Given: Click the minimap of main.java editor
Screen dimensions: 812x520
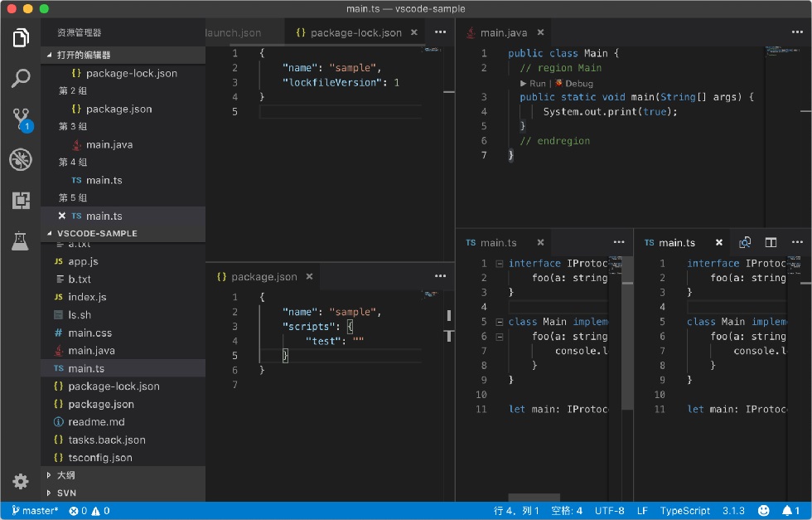Looking at the screenshot, I should point(782,51).
